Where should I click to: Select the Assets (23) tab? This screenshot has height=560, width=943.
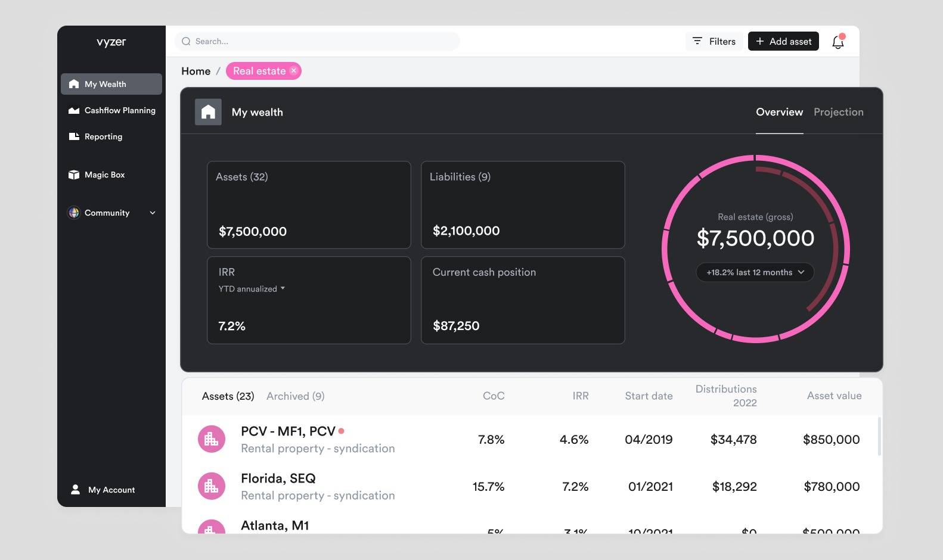click(x=228, y=396)
